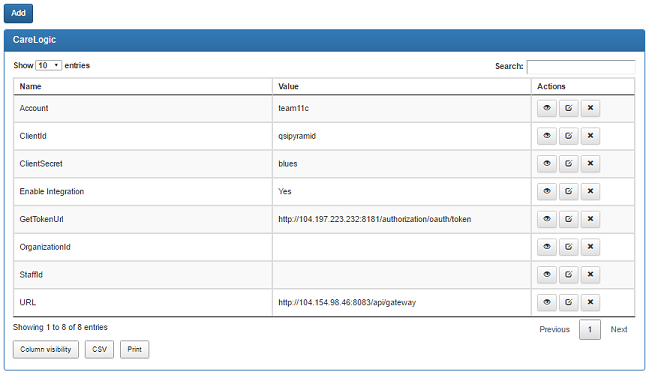649x372 pixels.
Task: Edit the GetTokenUrl row
Action: pos(569,219)
